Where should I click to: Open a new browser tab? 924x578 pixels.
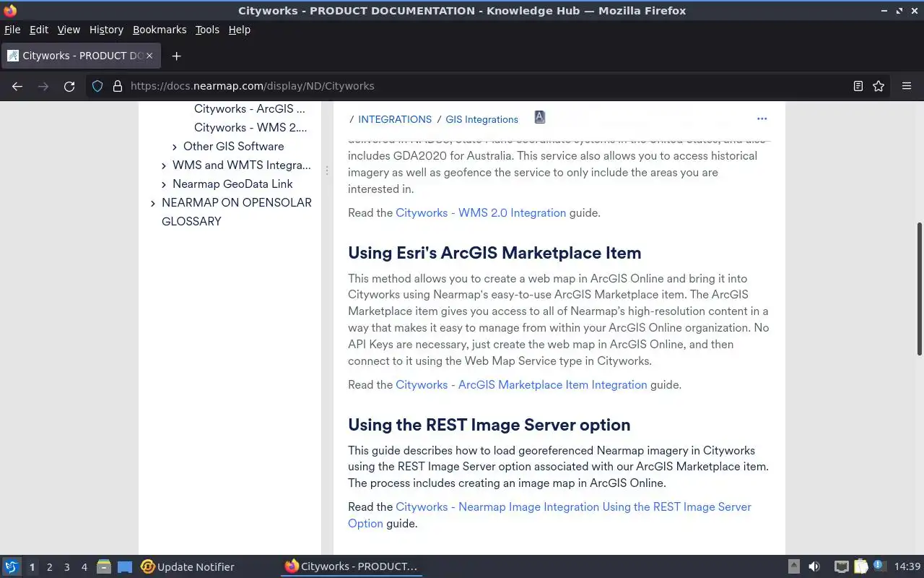pos(176,56)
